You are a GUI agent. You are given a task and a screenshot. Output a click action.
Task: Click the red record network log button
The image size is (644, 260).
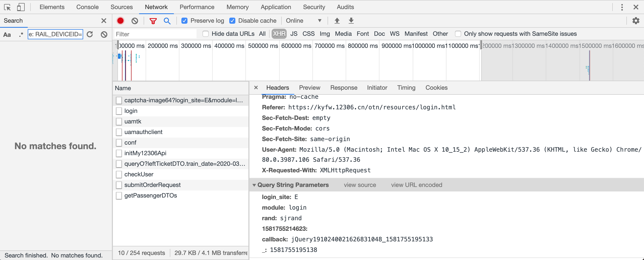(x=120, y=21)
